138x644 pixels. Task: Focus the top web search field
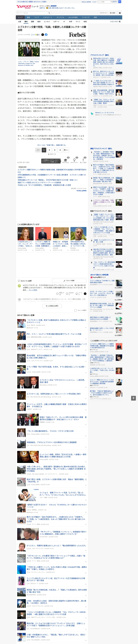[x=104, y=2]
